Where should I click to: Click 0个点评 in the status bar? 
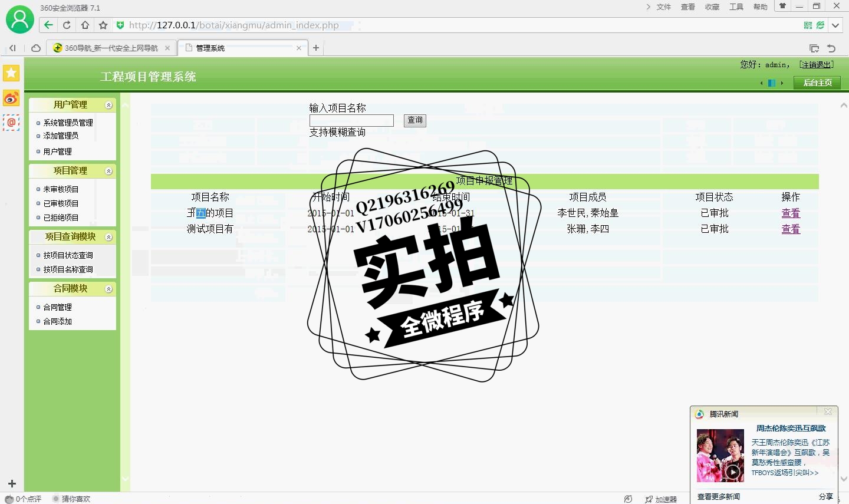click(x=23, y=499)
